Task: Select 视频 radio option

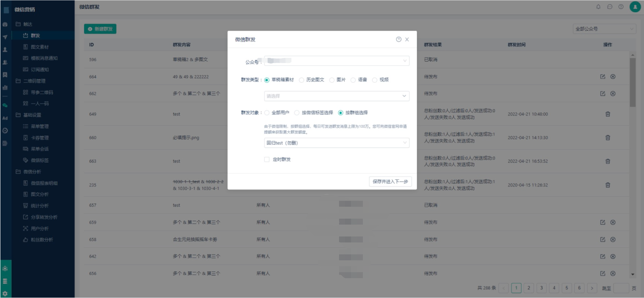Action: [375, 80]
